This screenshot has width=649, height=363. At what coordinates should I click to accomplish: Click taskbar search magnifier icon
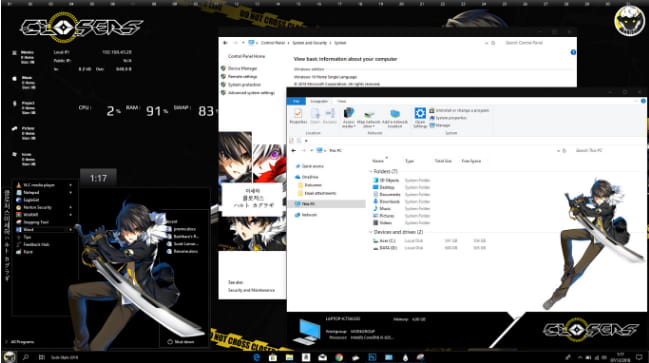tap(26, 357)
